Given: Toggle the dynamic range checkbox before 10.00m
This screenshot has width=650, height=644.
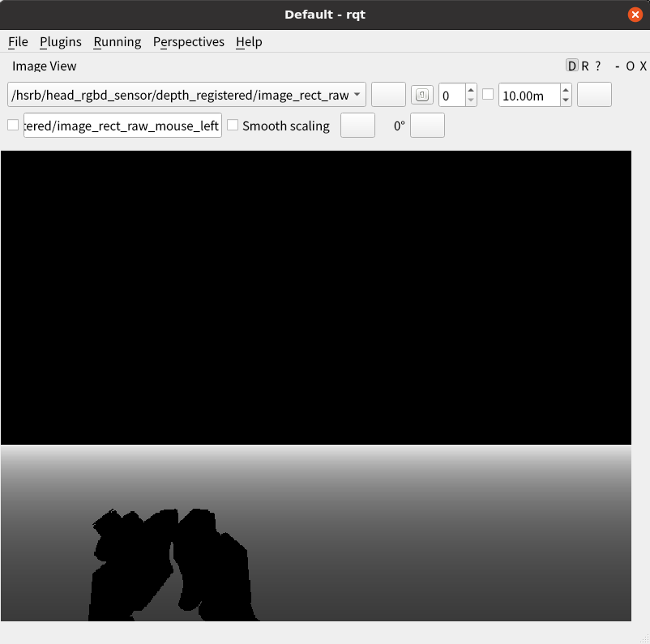Looking at the screenshot, I should [488, 94].
